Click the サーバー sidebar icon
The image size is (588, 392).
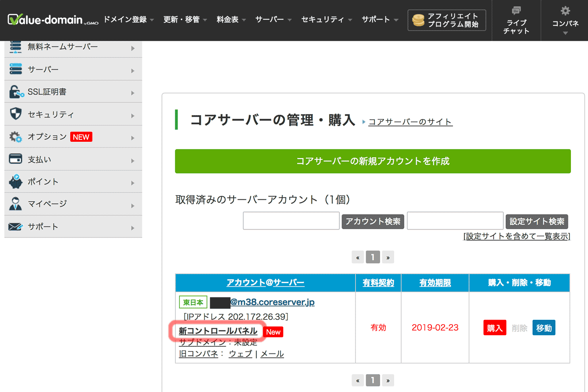click(x=15, y=69)
